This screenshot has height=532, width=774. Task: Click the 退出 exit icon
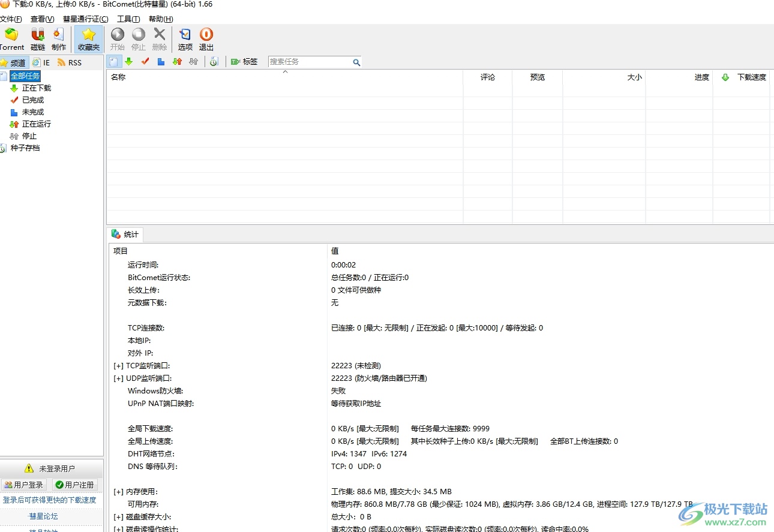point(206,40)
